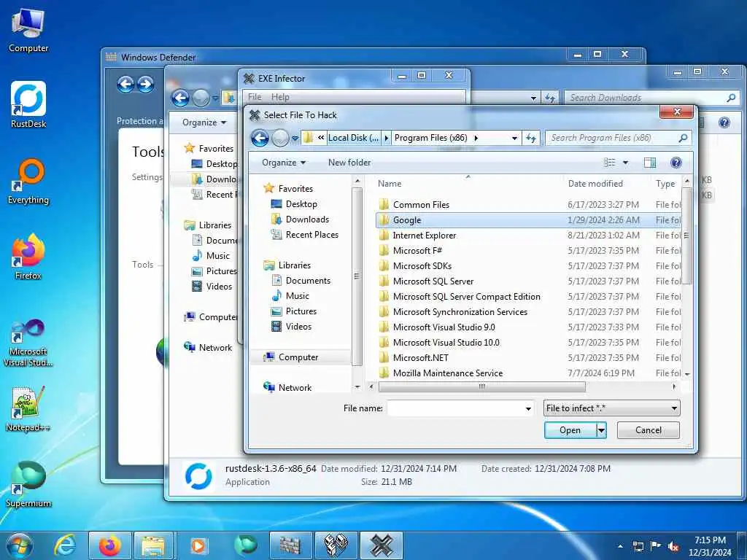
Task: Open the Everything search desktop shortcut
Action: 28,181
